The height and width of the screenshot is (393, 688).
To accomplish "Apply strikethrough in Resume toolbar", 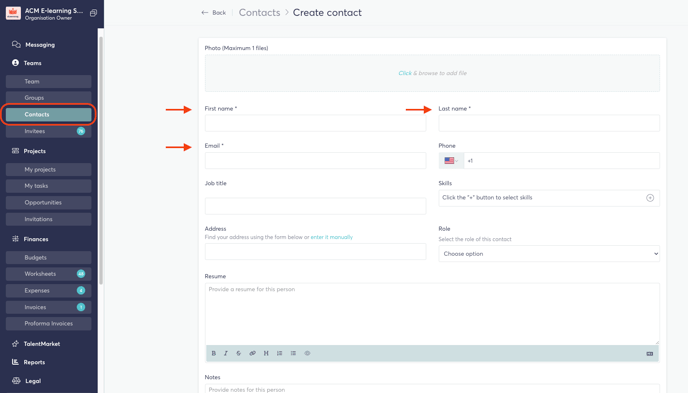I will 239,353.
